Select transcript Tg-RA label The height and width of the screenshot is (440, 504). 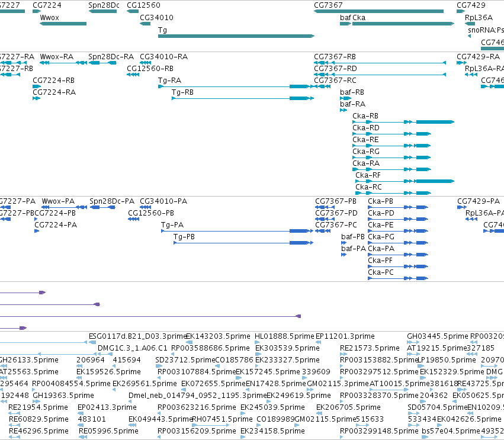[x=170, y=81]
